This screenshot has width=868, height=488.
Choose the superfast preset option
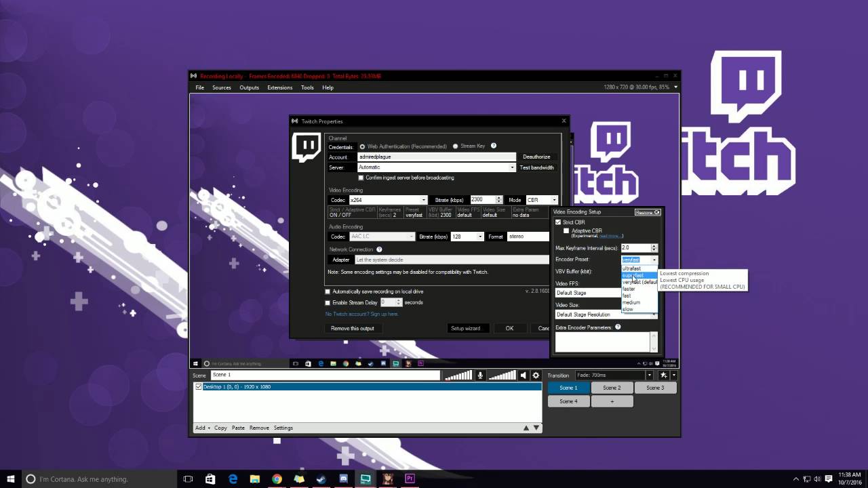pos(639,276)
